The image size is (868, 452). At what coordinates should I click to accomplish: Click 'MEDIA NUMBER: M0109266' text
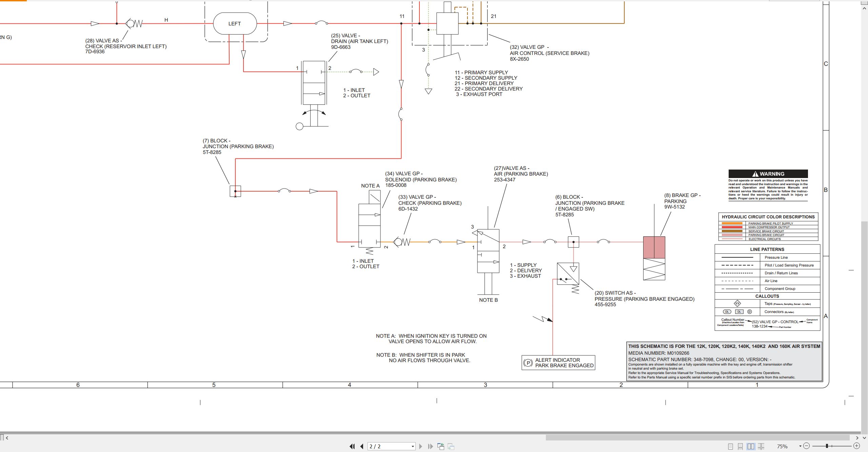[658, 353]
